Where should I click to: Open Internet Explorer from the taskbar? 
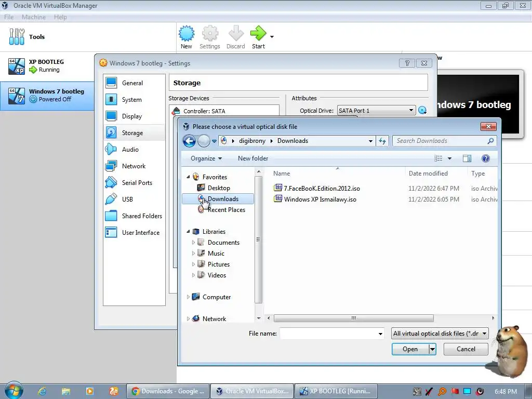click(x=42, y=391)
